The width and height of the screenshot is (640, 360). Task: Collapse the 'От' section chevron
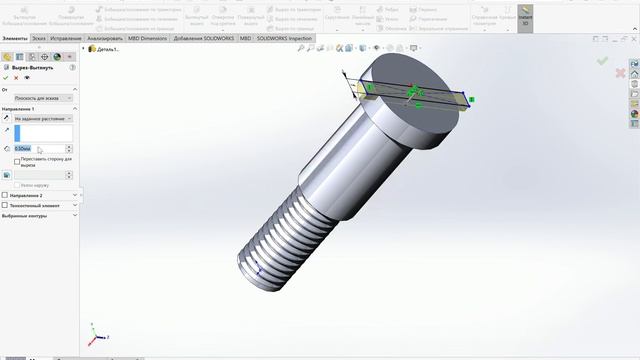[x=75, y=89]
